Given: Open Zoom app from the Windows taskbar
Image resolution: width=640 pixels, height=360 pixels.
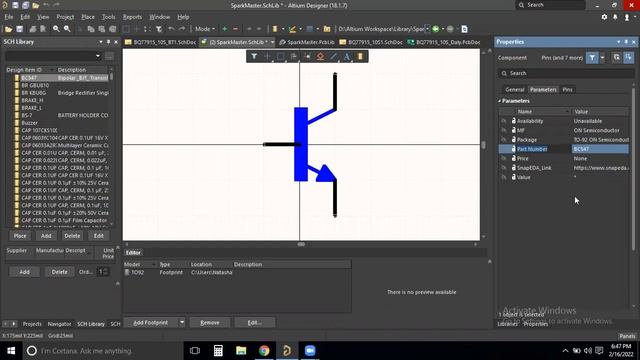Looking at the screenshot, I should tap(310, 351).
